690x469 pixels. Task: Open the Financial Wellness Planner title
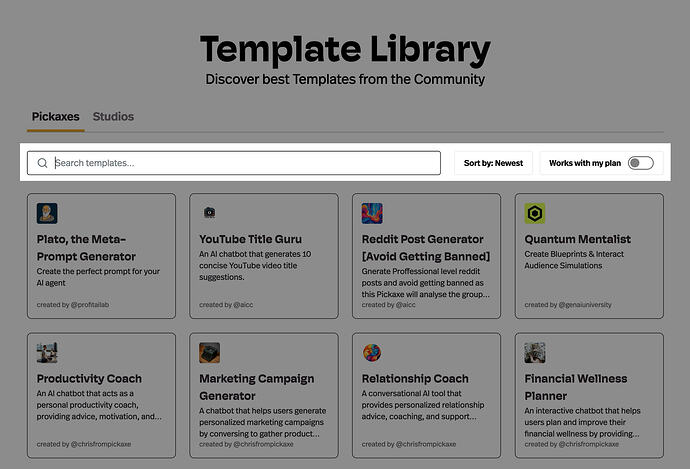coord(576,387)
